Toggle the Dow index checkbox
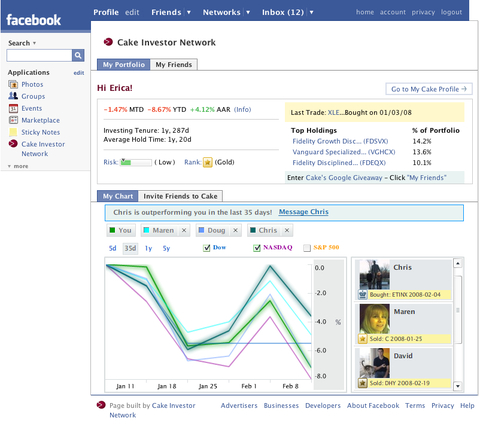This screenshot has width=480, height=430. 207,248
